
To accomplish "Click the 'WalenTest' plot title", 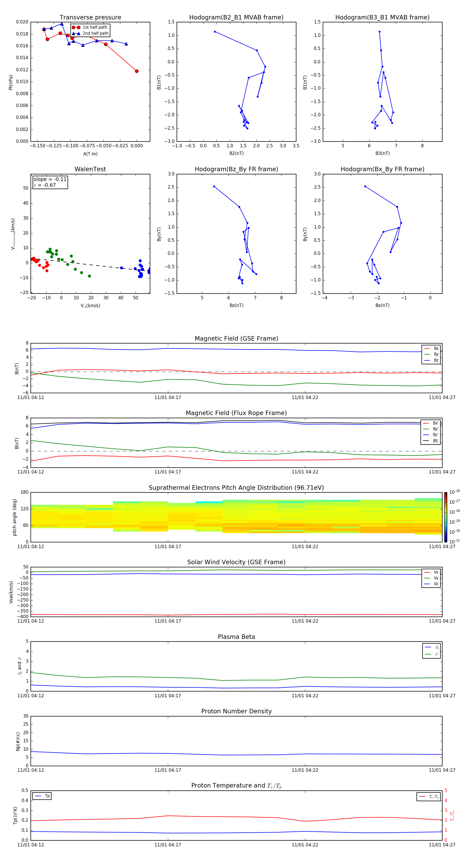I will click(x=90, y=169).
